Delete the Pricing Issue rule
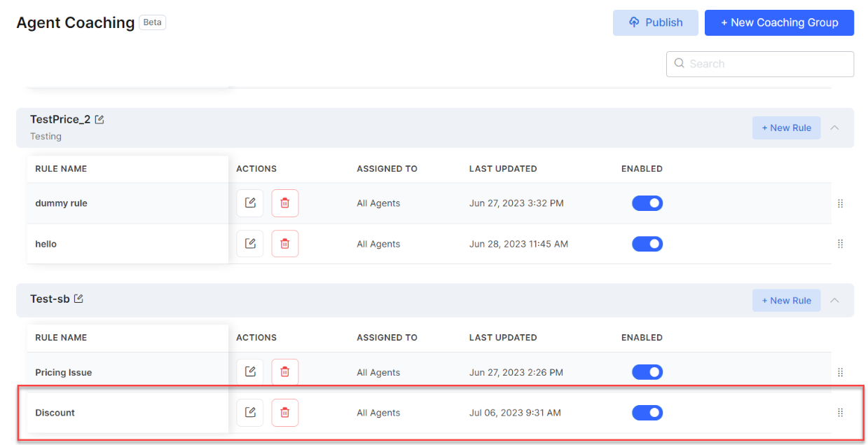 click(284, 372)
